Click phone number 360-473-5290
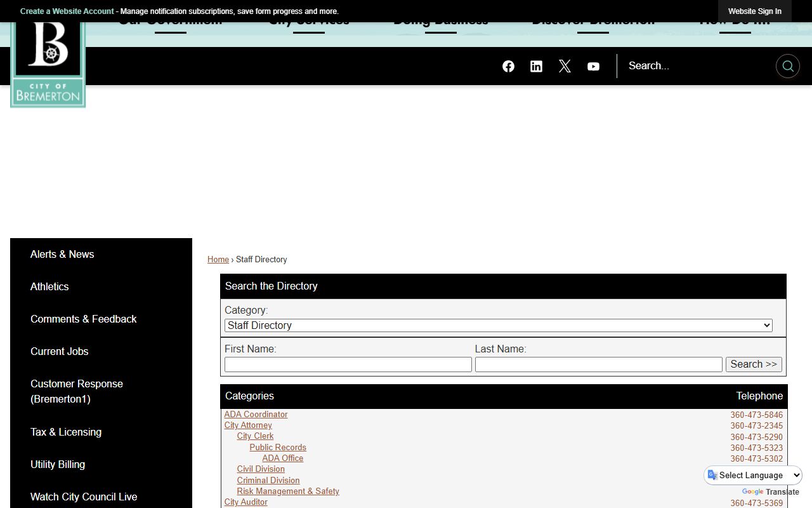 pyautogui.click(x=756, y=438)
